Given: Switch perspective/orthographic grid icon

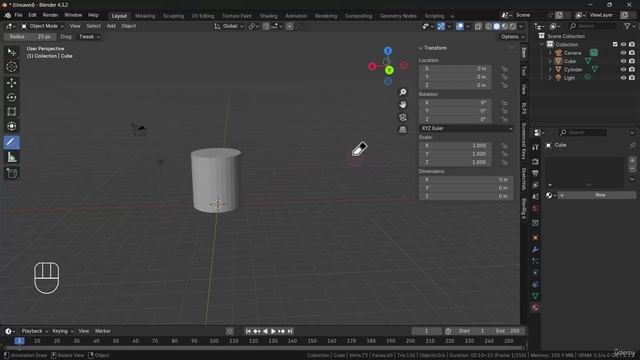Looking at the screenshot, I should coord(402,130).
